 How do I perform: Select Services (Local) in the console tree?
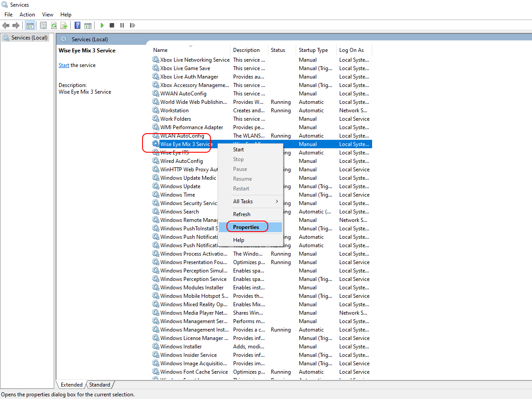point(29,38)
